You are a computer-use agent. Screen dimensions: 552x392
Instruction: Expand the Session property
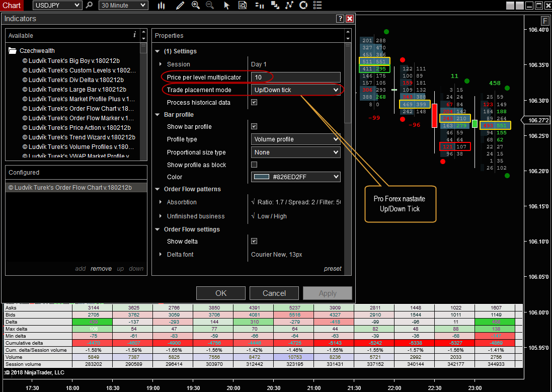click(161, 64)
